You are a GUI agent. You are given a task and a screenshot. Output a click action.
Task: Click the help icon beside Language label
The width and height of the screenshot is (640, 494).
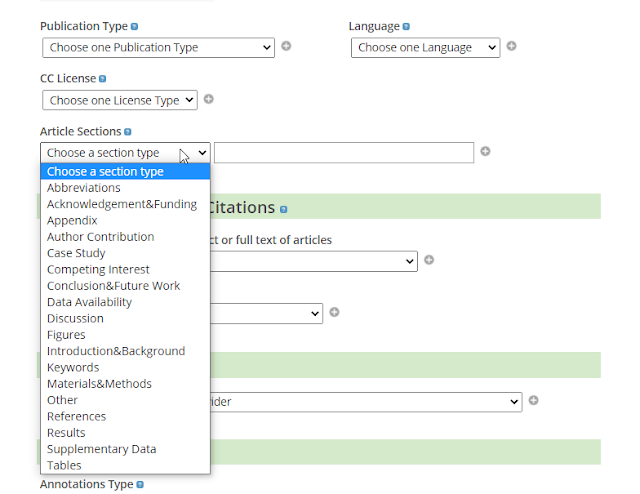pos(406,27)
